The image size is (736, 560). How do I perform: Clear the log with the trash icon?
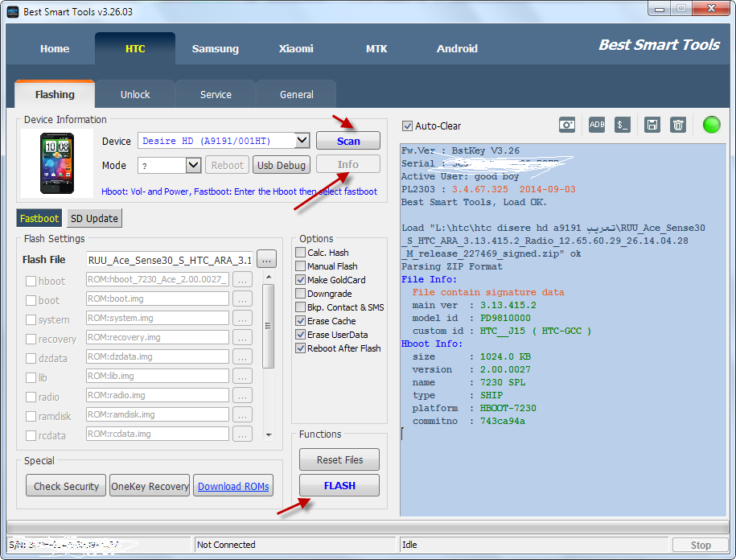678,125
